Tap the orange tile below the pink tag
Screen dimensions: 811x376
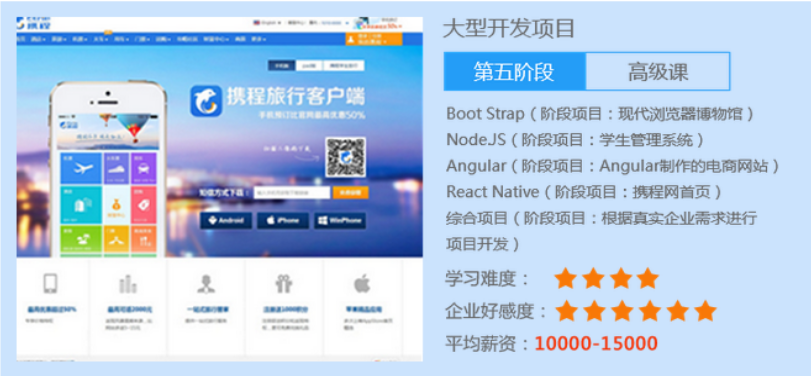pyautogui.click(x=143, y=238)
